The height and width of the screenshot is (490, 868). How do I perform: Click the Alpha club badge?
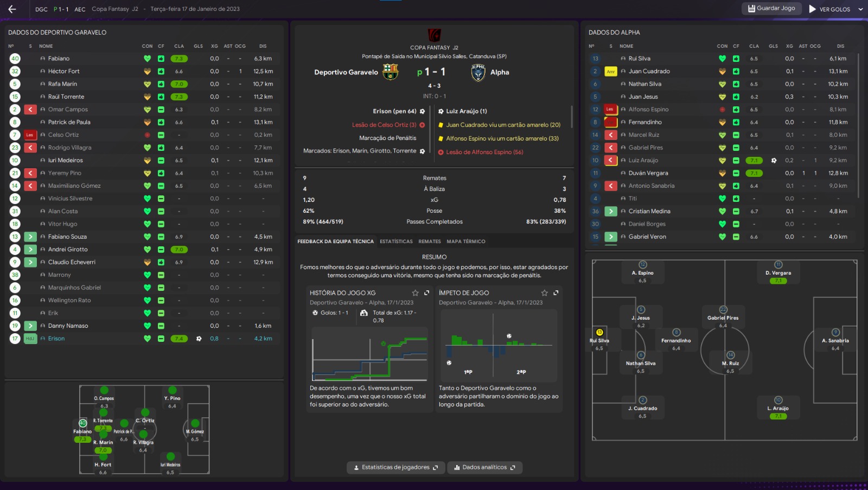coord(478,72)
